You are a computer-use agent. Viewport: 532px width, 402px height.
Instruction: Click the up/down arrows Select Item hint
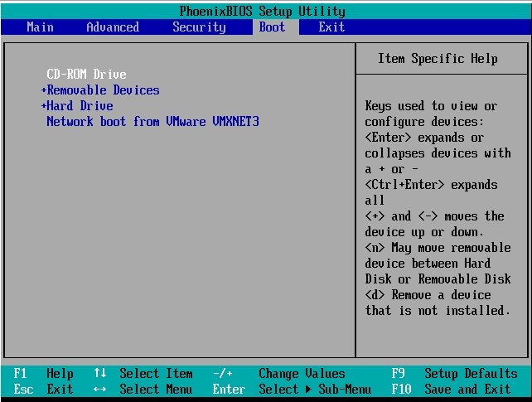tap(143, 374)
